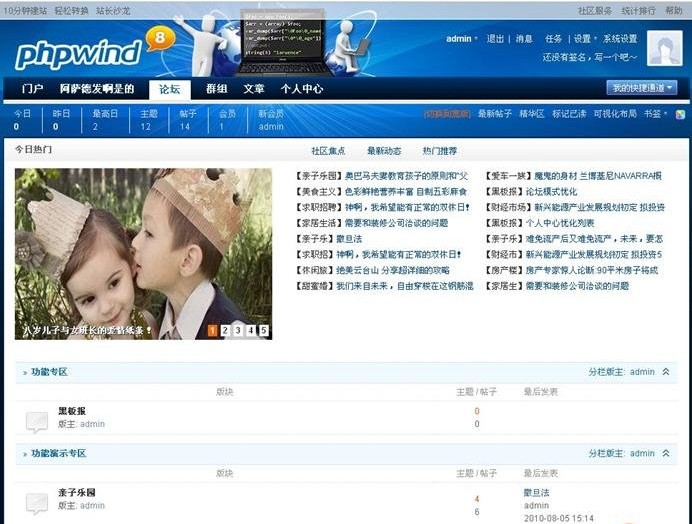Open the 黑板报 forum speech bubble icon
The height and width of the screenshot is (524, 692).
(x=37, y=422)
